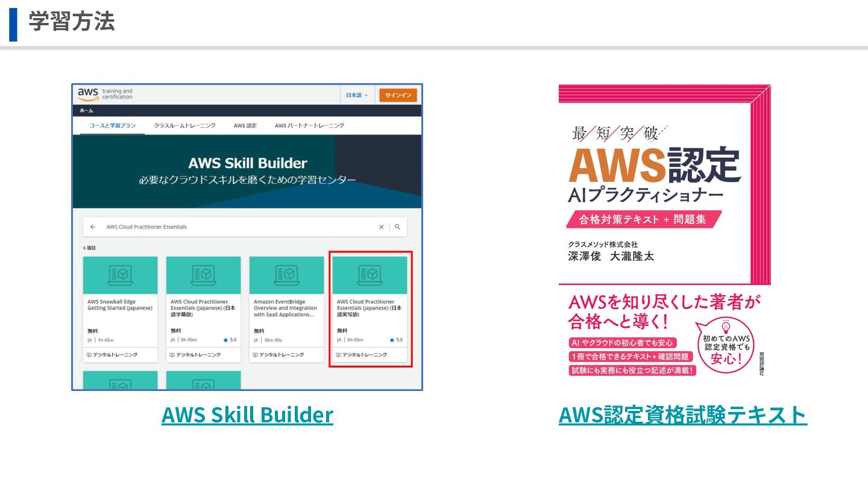This screenshot has height=488, width=868.
Task: Switch to the クラスルームトレーニング tab
Action: [x=184, y=125]
